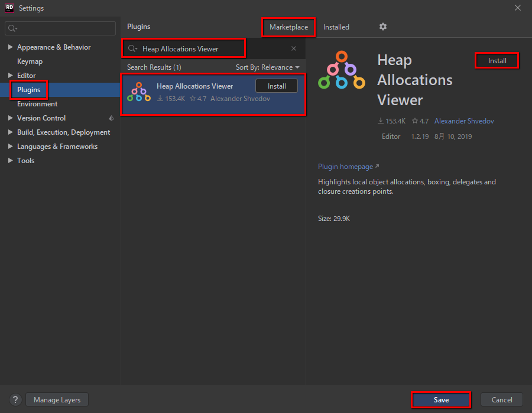The width and height of the screenshot is (532, 413).
Task: Open the plugins settings gear icon
Action: pyautogui.click(x=382, y=27)
